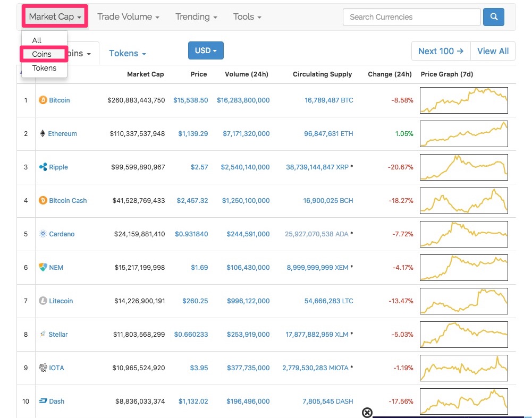Click supply 8,999,999,999 XEM

[x=318, y=268]
